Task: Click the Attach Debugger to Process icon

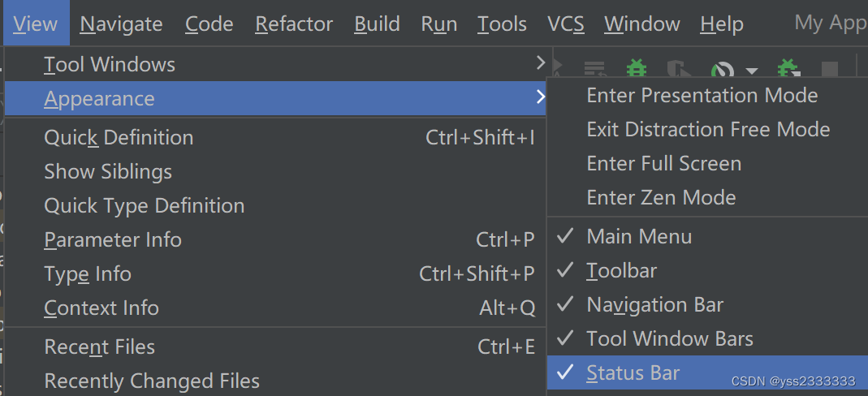Action: pyautogui.click(x=787, y=68)
